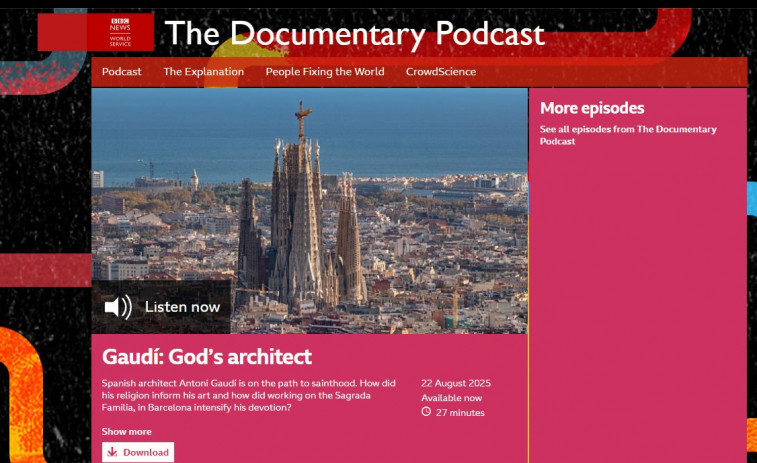The height and width of the screenshot is (463, 757).
Task: Click the Available now text
Action: click(451, 398)
